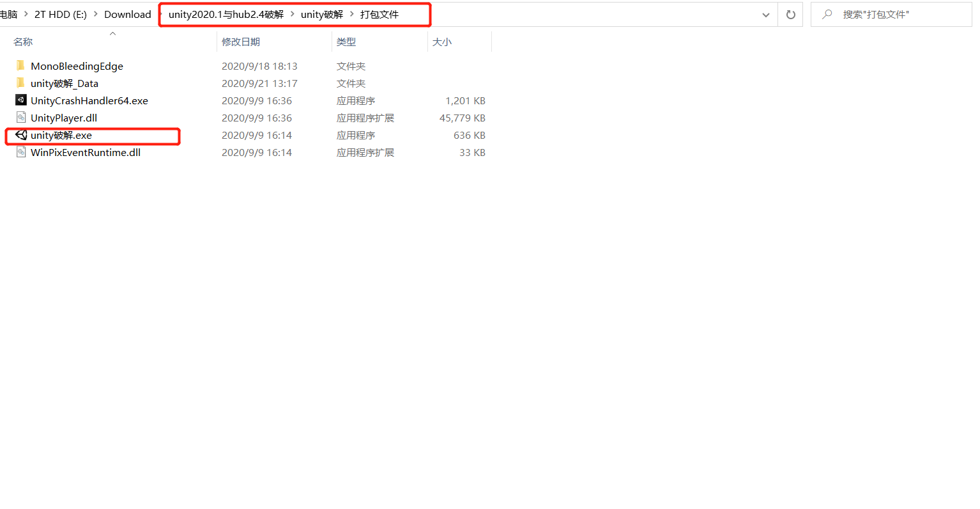Sort files by the 类型 column
The image size is (980, 509).
(346, 42)
